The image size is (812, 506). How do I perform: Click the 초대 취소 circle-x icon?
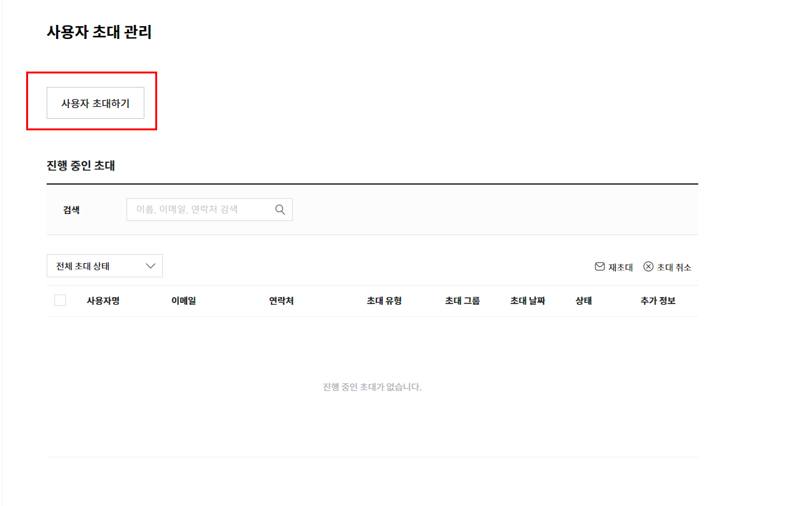(648, 267)
